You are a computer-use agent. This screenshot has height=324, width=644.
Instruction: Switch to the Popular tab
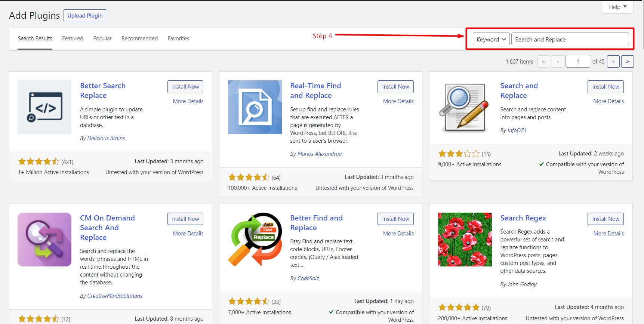pyautogui.click(x=102, y=38)
